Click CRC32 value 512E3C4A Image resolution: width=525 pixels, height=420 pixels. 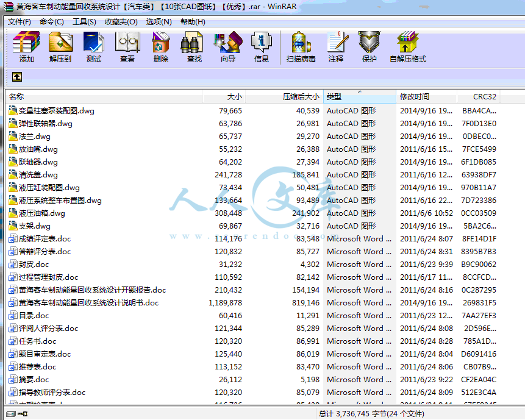tap(479, 392)
